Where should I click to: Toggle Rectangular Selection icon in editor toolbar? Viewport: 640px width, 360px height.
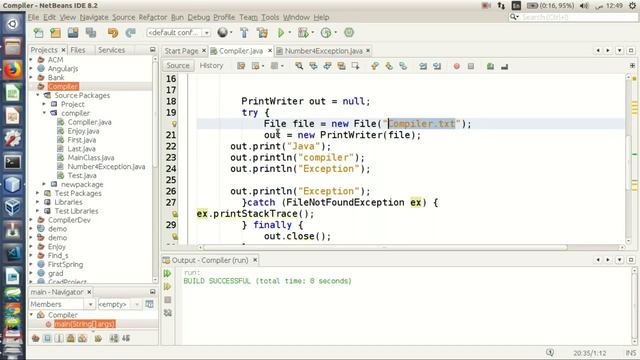(355, 66)
